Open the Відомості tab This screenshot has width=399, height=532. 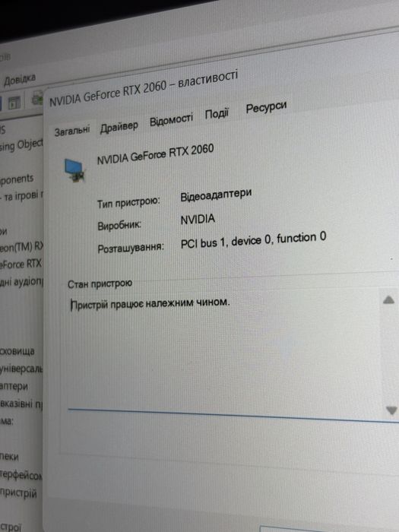click(x=171, y=120)
